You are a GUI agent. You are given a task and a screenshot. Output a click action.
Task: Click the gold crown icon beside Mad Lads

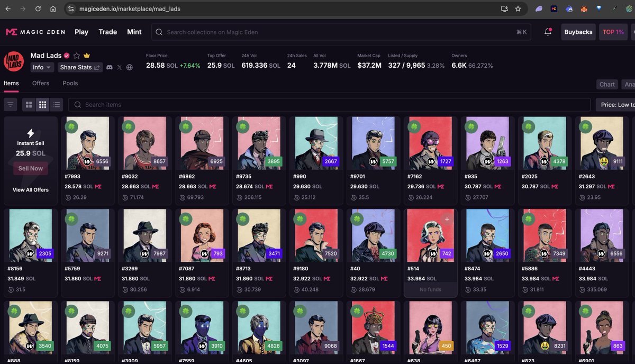[87, 56]
